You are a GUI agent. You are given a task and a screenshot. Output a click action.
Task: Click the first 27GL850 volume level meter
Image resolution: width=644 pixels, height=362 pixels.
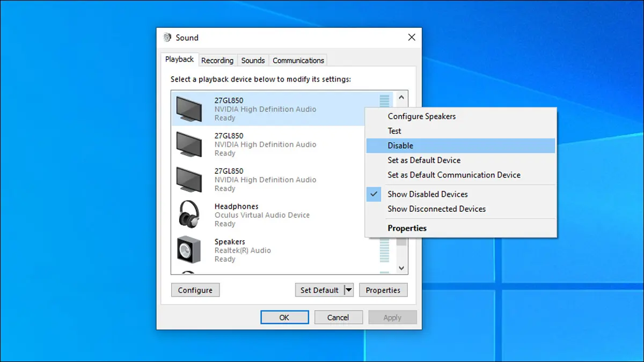tap(384, 101)
